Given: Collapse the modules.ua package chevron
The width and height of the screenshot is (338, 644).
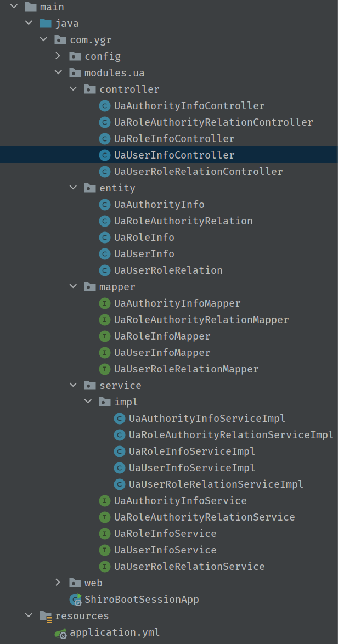Looking at the screenshot, I should pos(58,73).
